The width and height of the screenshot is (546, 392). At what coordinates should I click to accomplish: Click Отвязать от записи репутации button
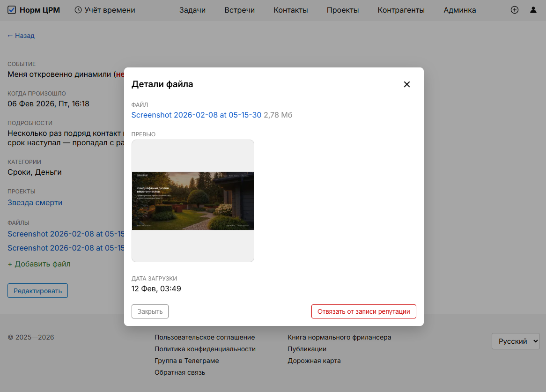(x=363, y=311)
